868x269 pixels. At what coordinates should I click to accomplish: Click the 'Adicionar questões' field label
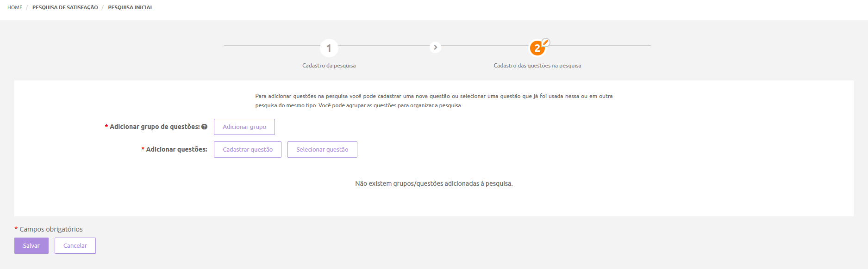(176, 149)
